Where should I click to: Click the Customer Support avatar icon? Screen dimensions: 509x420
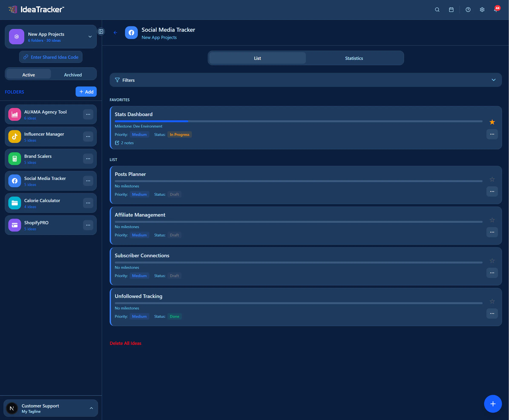(12, 408)
